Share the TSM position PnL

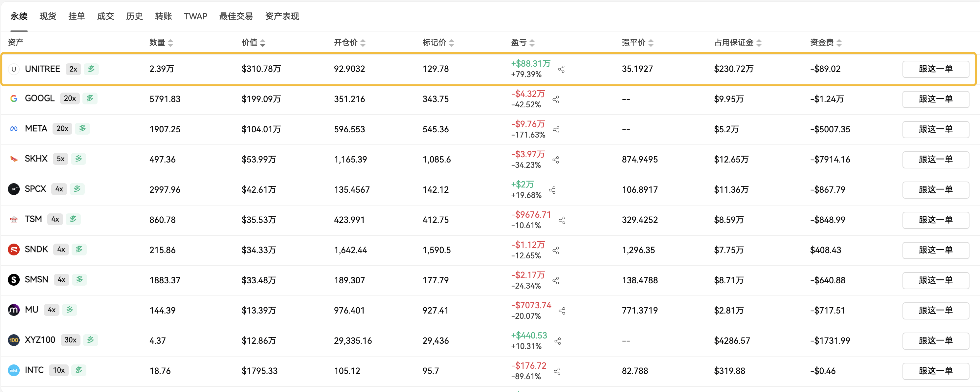coord(562,220)
